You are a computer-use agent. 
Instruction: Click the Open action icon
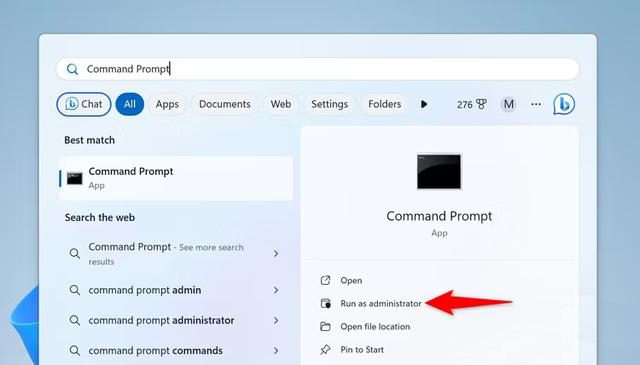325,280
